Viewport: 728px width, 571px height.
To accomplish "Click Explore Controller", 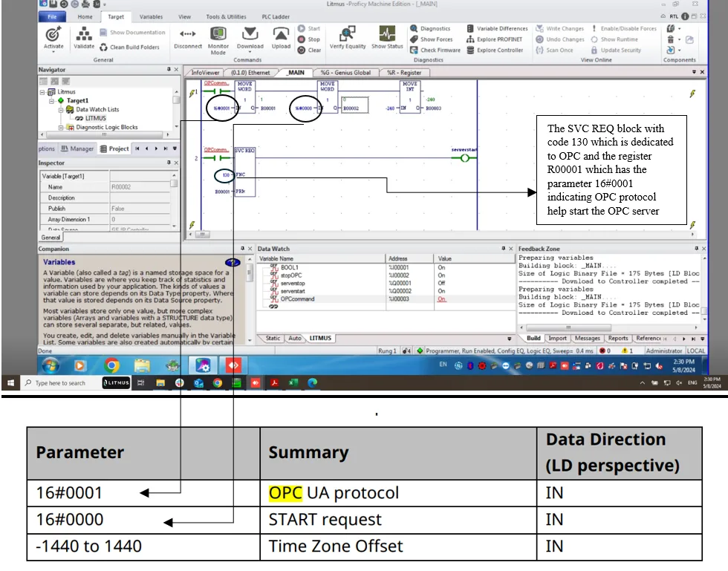I will 495,50.
